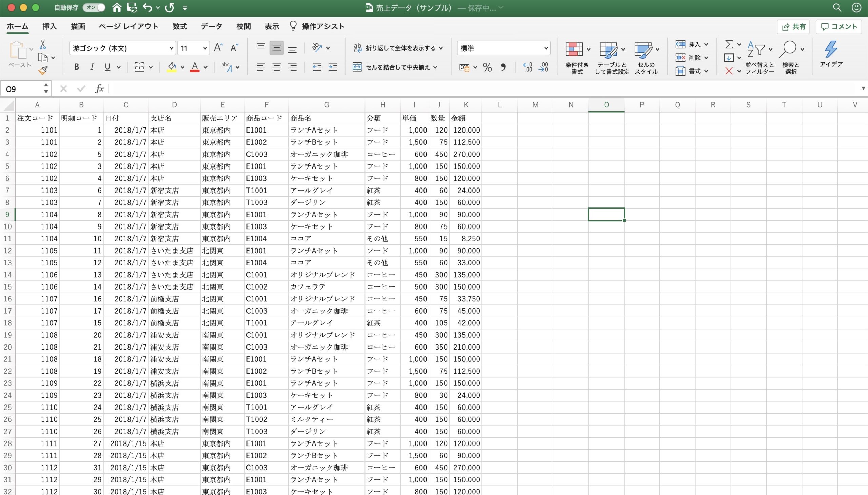Open the Draw ribbon tab
Viewport: 868px width, 495px height.
point(78,26)
